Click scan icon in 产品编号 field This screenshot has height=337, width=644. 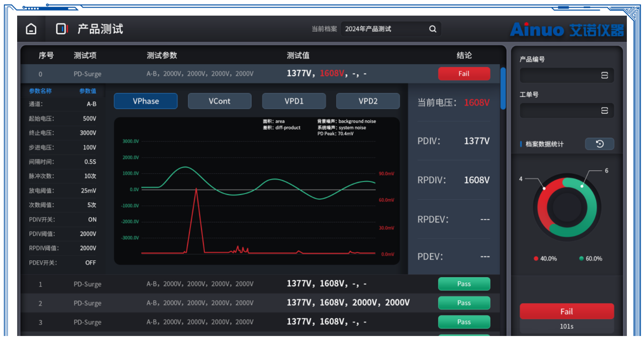[x=604, y=75]
